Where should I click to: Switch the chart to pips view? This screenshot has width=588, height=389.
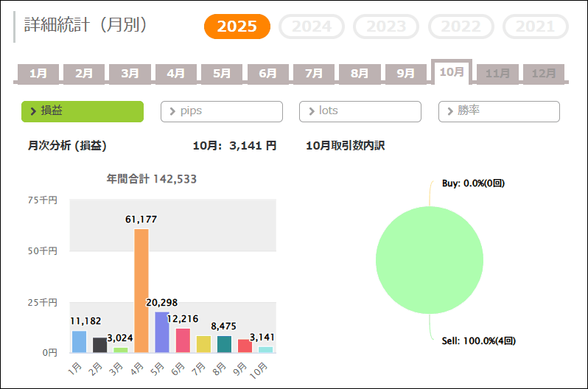click(221, 111)
